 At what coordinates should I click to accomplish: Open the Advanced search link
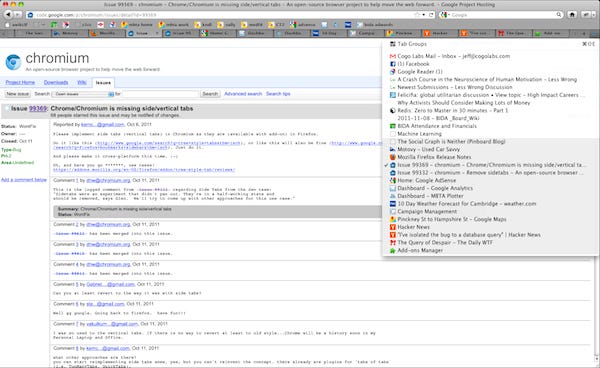click(x=243, y=94)
